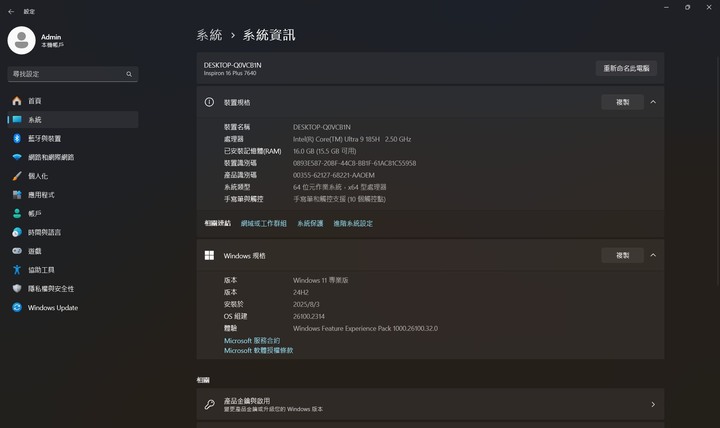The width and height of the screenshot is (720, 428).
Task: Open the 協助工具 settings section
Action: pyautogui.click(x=73, y=270)
